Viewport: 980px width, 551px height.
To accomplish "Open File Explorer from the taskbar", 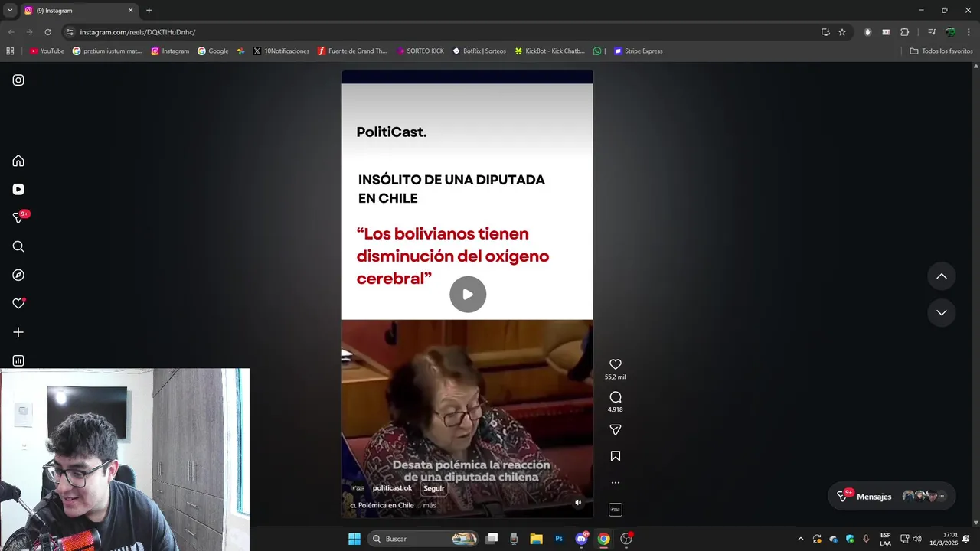I will 536,539.
